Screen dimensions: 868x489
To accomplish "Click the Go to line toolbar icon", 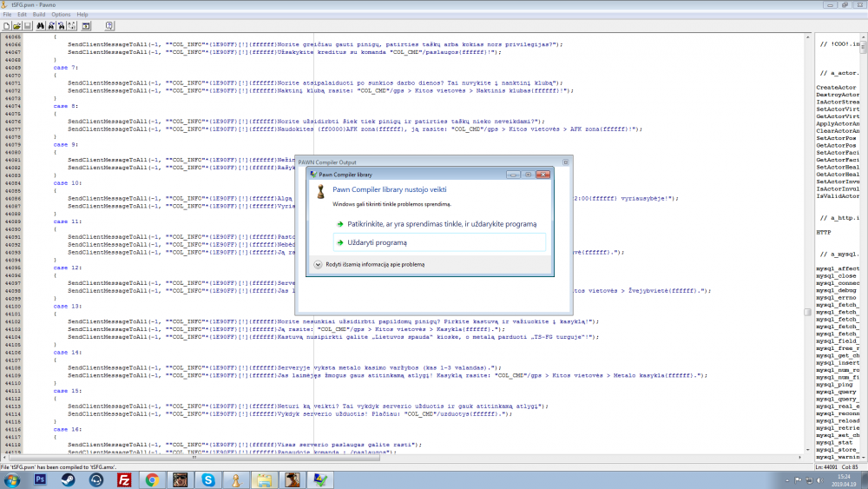I will (72, 26).
